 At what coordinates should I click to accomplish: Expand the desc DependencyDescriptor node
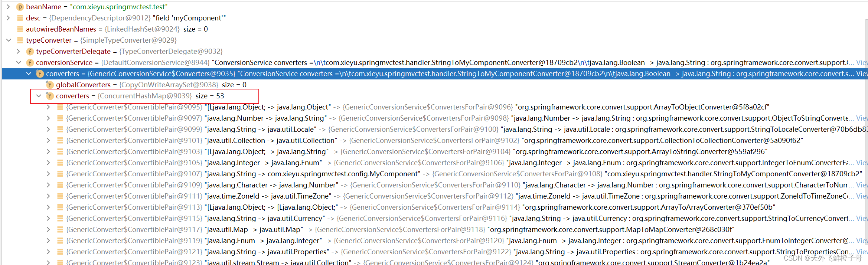click(8, 18)
